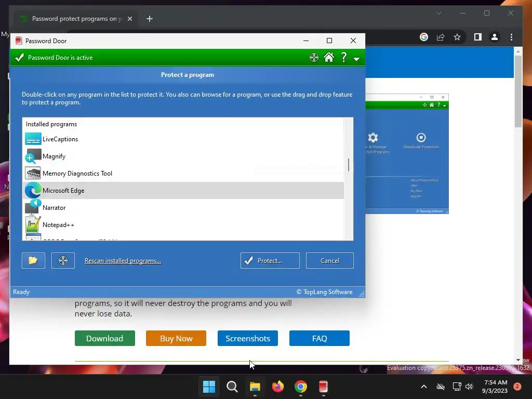The width and height of the screenshot is (532, 399).
Task: Click Buy Now button on the web page
Action: 176,338
